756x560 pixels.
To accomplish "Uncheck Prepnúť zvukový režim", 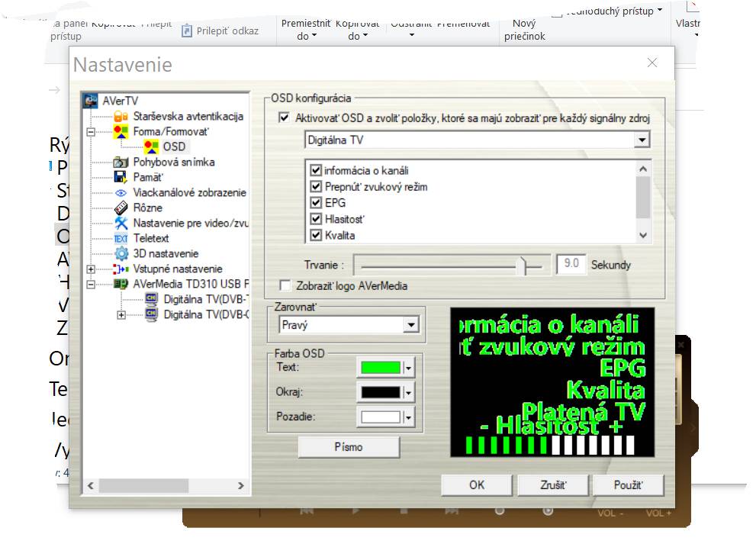I will [x=316, y=187].
